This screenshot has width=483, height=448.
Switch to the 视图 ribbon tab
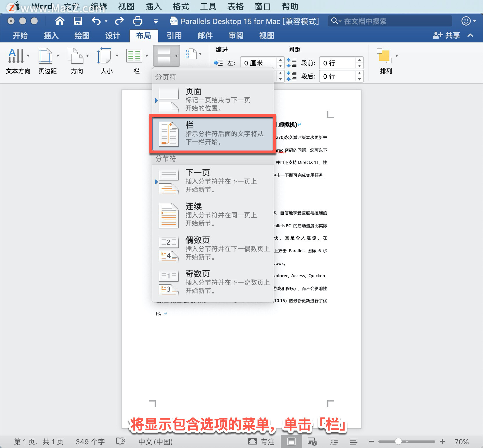coord(267,35)
